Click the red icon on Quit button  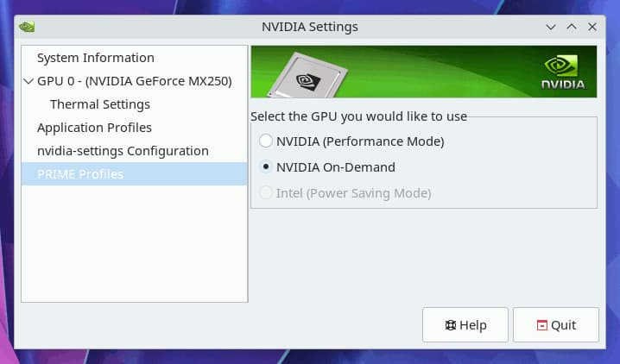[x=541, y=325]
